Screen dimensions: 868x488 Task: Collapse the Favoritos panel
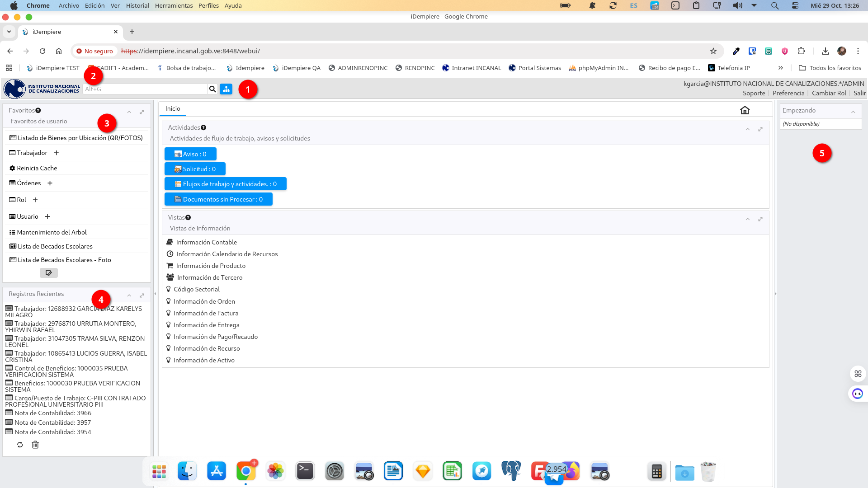pos(129,112)
